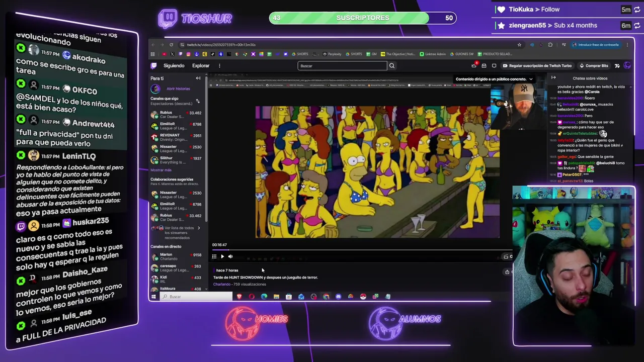
Task: Bookmark this page with the star icon
Action: point(519,45)
